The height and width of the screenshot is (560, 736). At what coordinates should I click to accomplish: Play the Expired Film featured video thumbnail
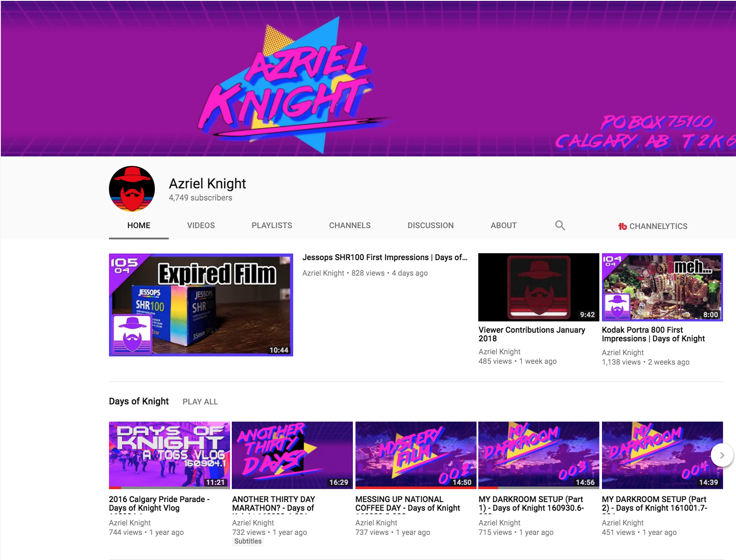(201, 305)
